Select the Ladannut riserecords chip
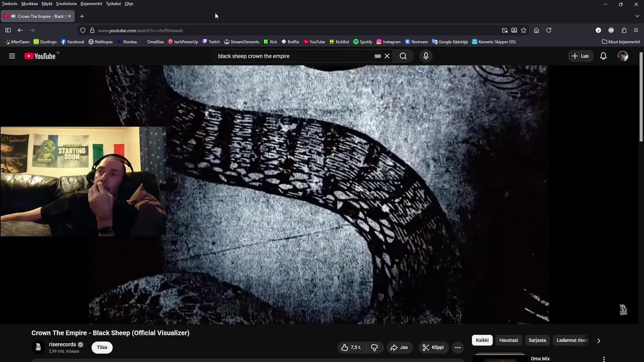This screenshot has height=362, width=644. (572, 340)
